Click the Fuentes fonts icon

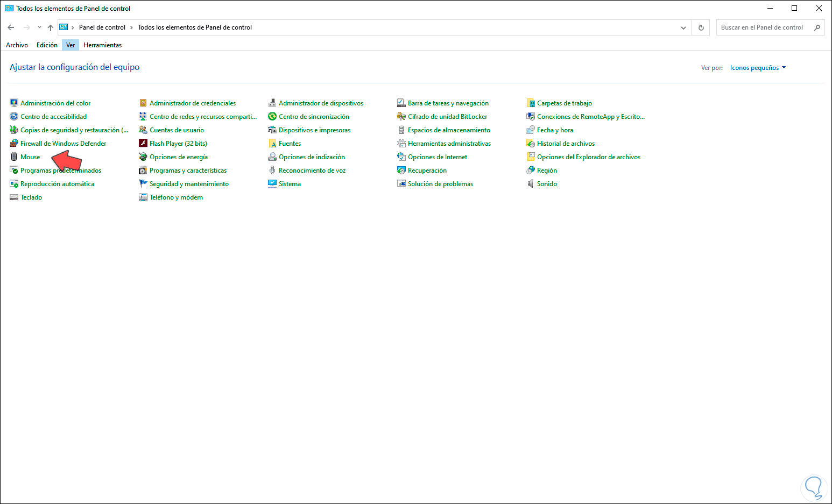pyautogui.click(x=272, y=143)
